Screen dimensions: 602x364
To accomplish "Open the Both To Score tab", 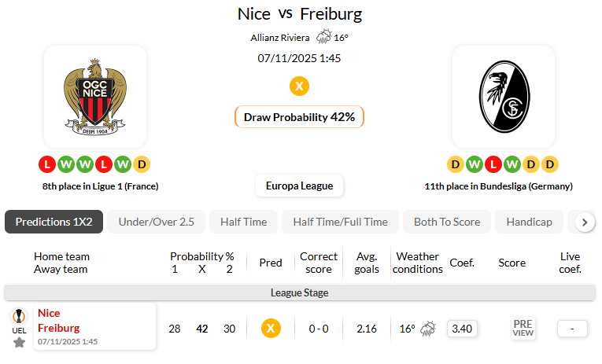I will (446, 222).
